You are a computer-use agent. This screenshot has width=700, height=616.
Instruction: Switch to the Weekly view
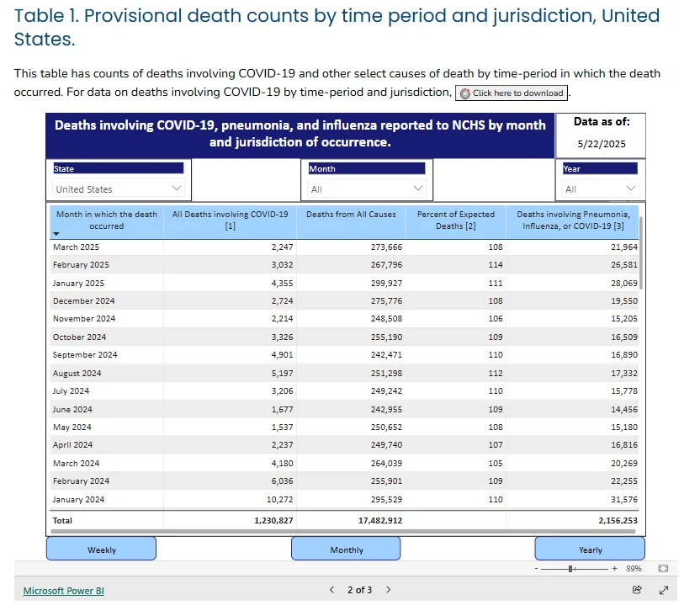coord(101,549)
